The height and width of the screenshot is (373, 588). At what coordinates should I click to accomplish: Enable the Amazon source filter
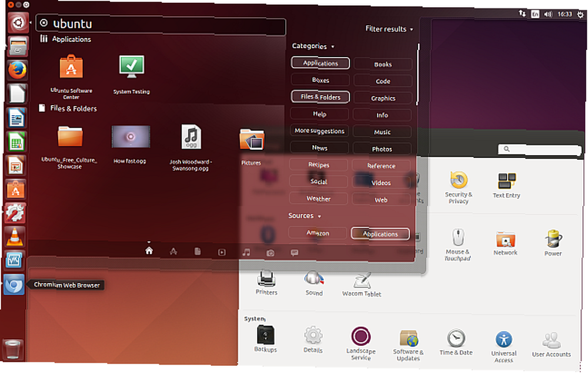pos(318,233)
